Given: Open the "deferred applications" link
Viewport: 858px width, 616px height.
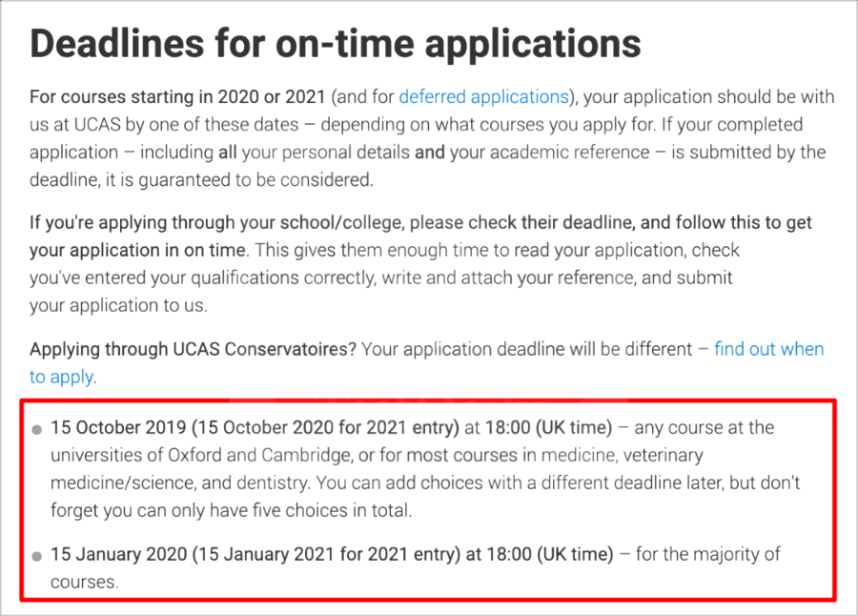Looking at the screenshot, I should 483,97.
